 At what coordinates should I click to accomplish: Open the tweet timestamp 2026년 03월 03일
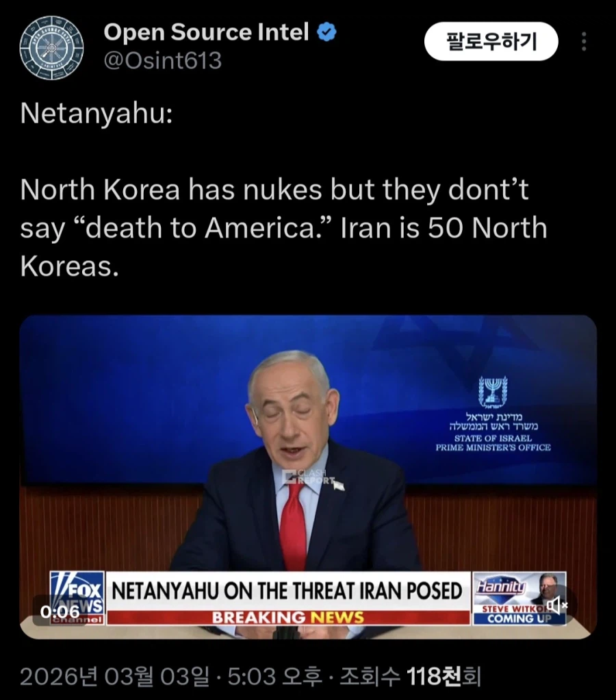[114, 676]
